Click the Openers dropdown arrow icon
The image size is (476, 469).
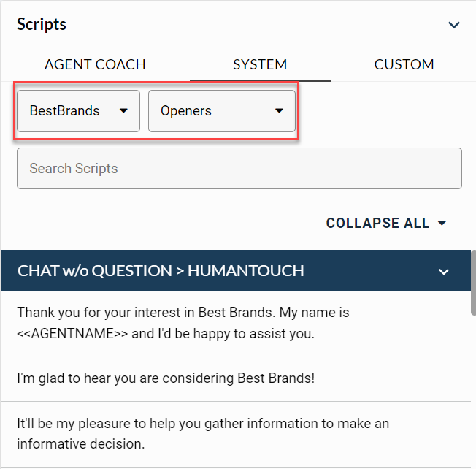point(279,111)
